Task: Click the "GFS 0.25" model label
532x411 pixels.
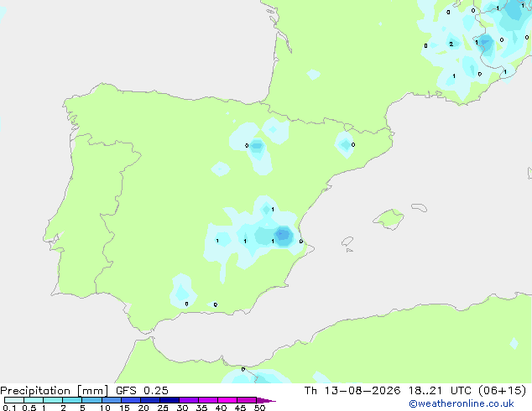Action: (142, 391)
